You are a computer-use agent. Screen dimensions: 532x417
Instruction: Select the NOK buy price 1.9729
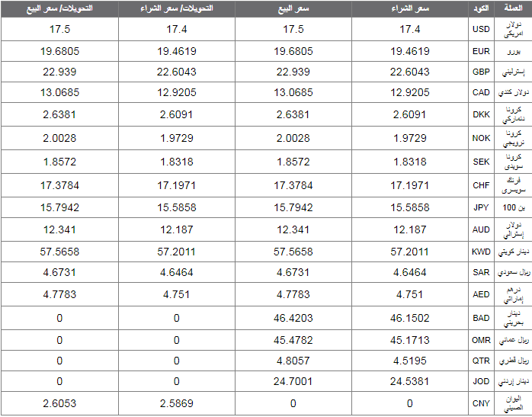[x=410, y=138]
